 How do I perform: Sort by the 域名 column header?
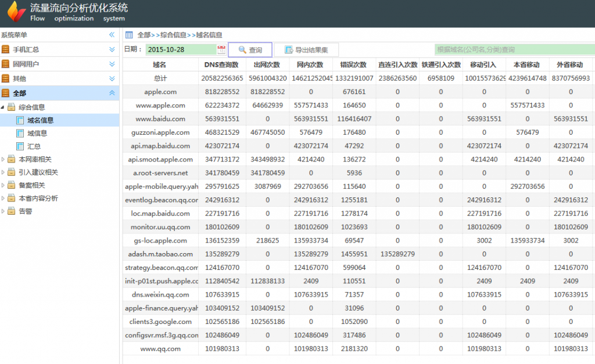tap(159, 64)
